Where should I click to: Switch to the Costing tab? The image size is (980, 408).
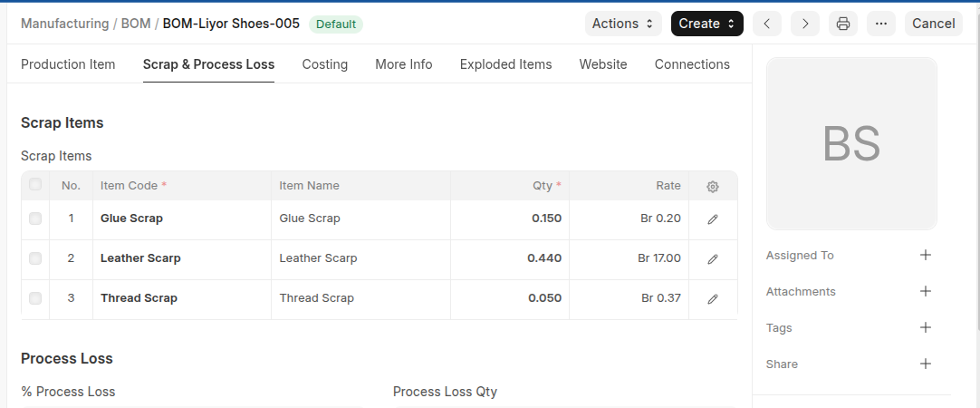pos(325,64)
